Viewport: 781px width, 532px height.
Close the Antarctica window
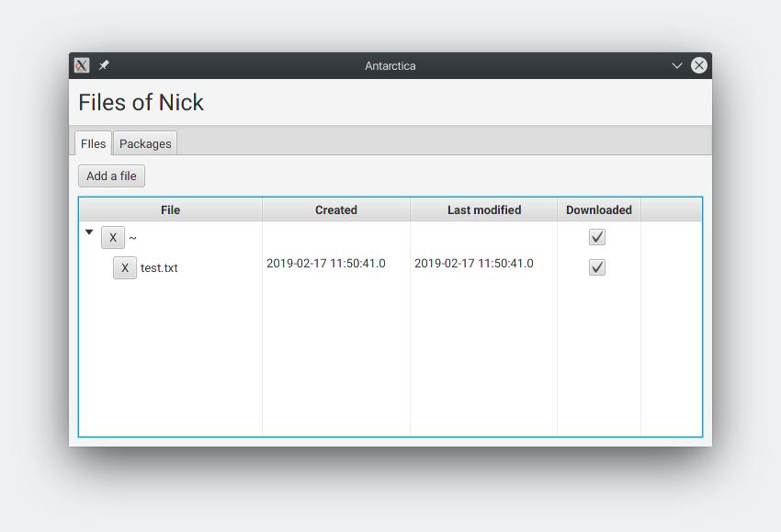click(699, 65)
